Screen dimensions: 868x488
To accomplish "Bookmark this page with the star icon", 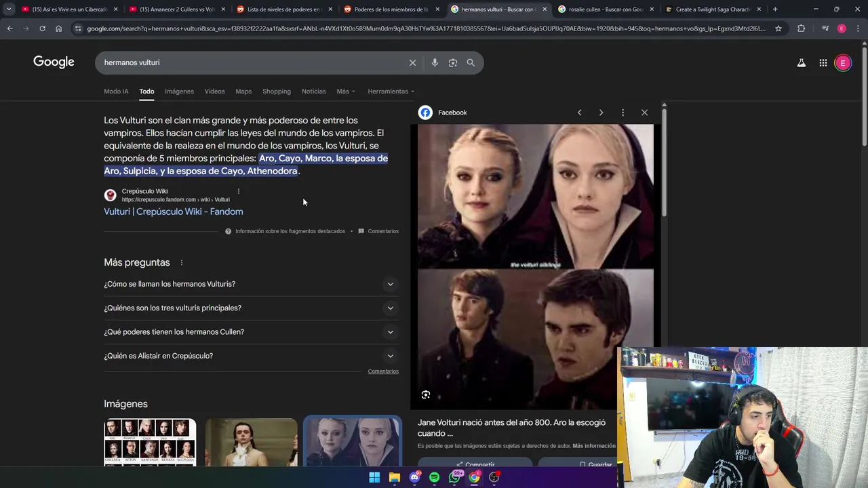I will click(778, 28).
